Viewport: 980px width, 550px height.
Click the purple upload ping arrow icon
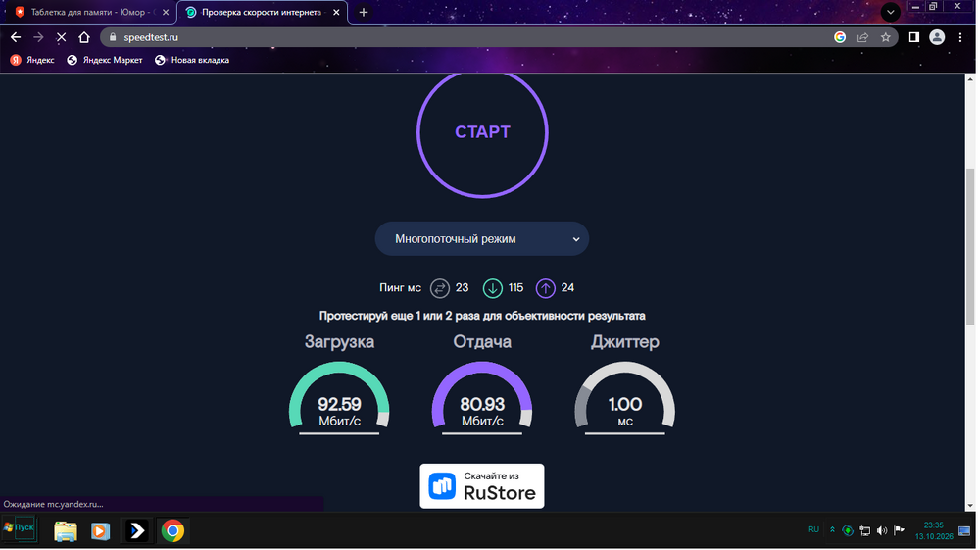click(545, 288)
